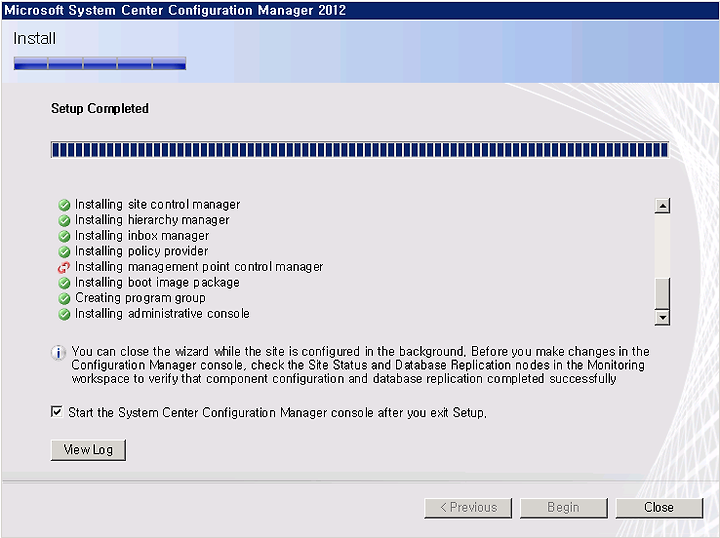
Task: Click the green check beside administrative console
Action: coord(64,314)
